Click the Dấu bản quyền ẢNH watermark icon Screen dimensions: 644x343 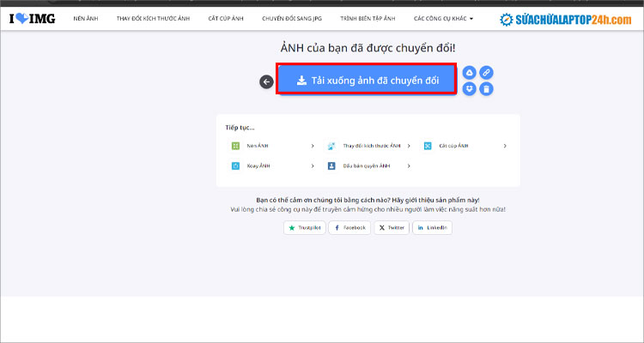331,165
